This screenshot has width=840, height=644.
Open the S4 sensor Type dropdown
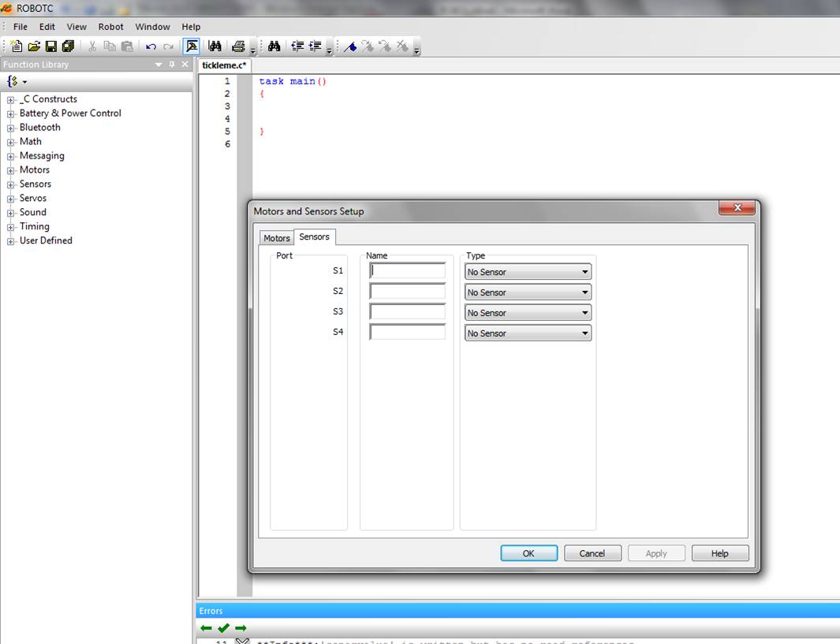coord(528,333)
